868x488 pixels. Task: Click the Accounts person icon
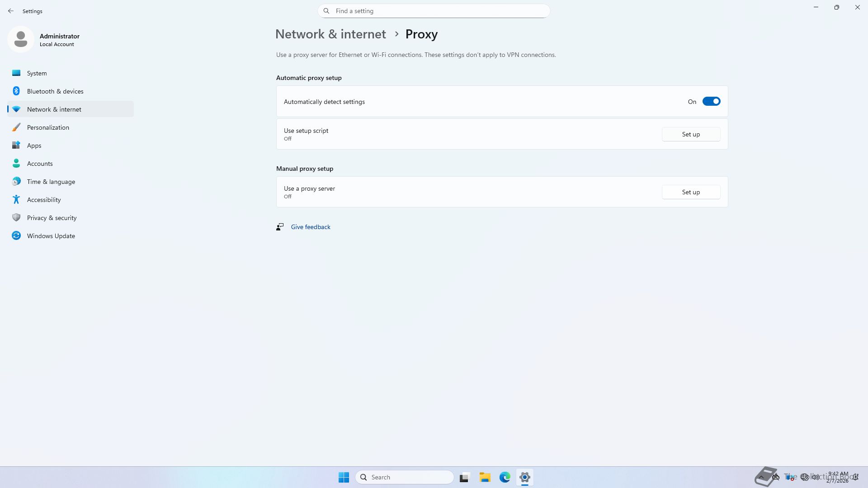[16, 164]
